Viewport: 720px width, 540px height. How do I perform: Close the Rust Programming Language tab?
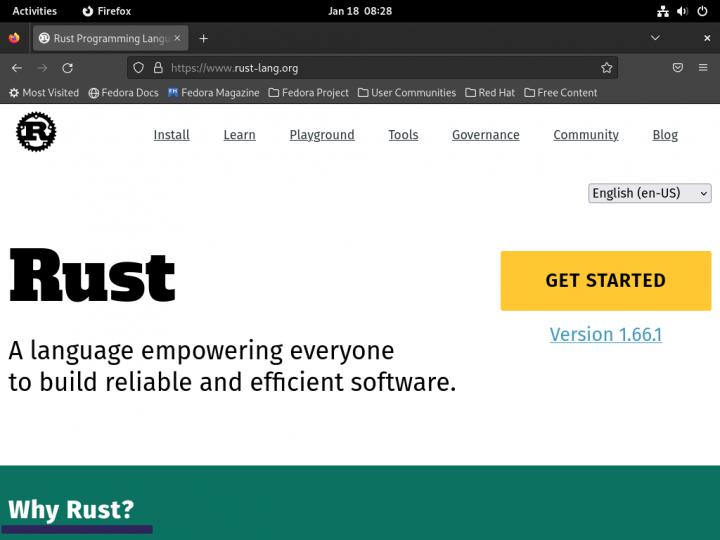click(x=177, y=38)
